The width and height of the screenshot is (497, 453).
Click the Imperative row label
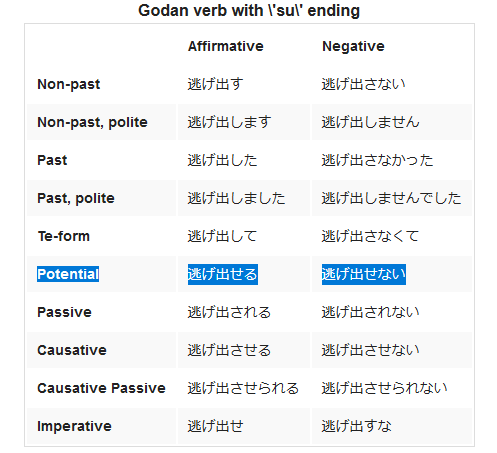pos(74,426)
